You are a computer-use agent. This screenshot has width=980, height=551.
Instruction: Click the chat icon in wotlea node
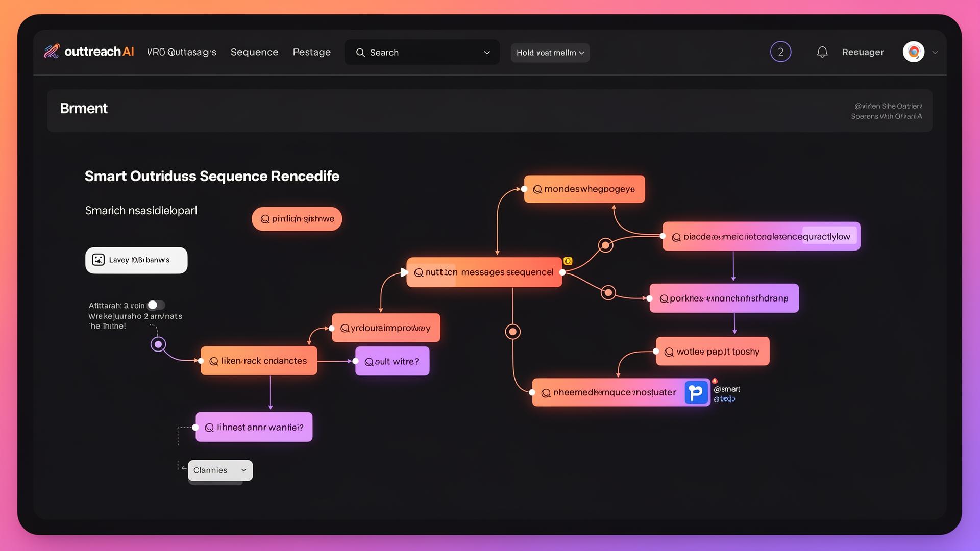point(669,352)
